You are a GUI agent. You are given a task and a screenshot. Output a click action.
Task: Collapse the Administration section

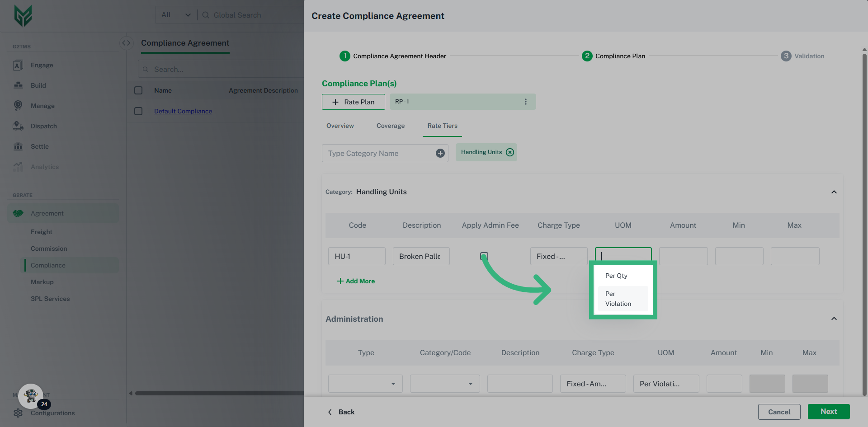(834, 319)
